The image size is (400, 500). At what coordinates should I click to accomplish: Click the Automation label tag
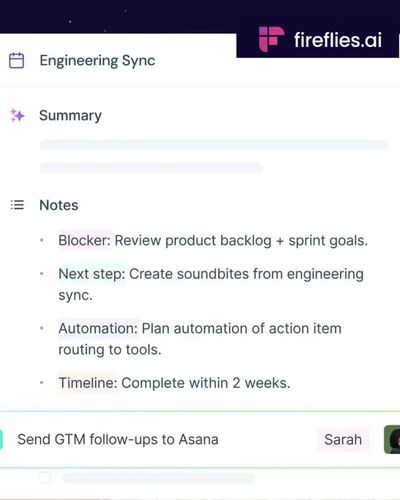(98, 328)
